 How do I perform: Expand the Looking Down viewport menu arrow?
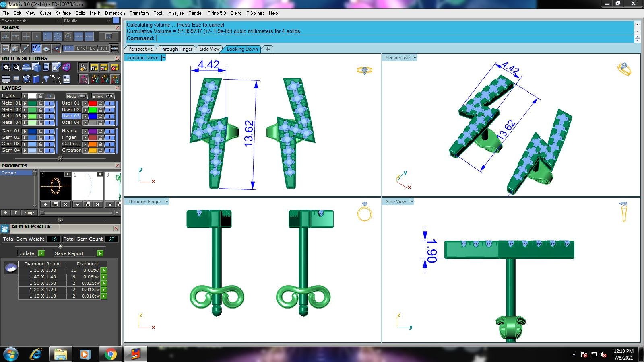pos(163,58)
